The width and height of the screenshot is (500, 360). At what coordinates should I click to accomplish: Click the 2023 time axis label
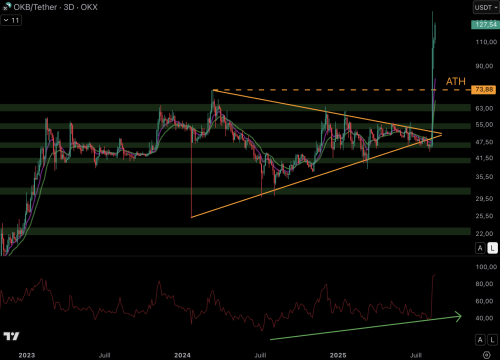tap(27, 355)
